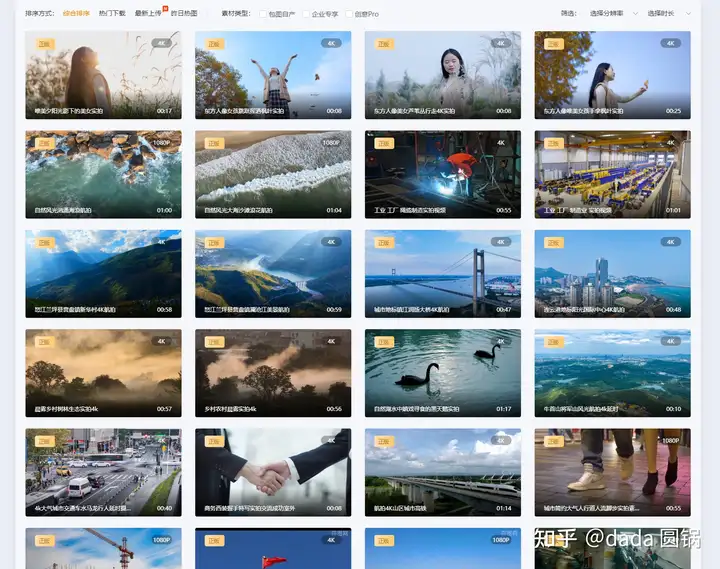Click 正版 badge on river valley video
Viewport: 720px width, 569px height.
(214, 242)
